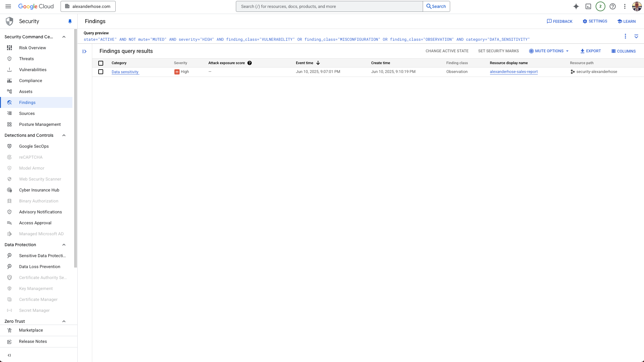Collapse the Data Protection section

[64, 245]
